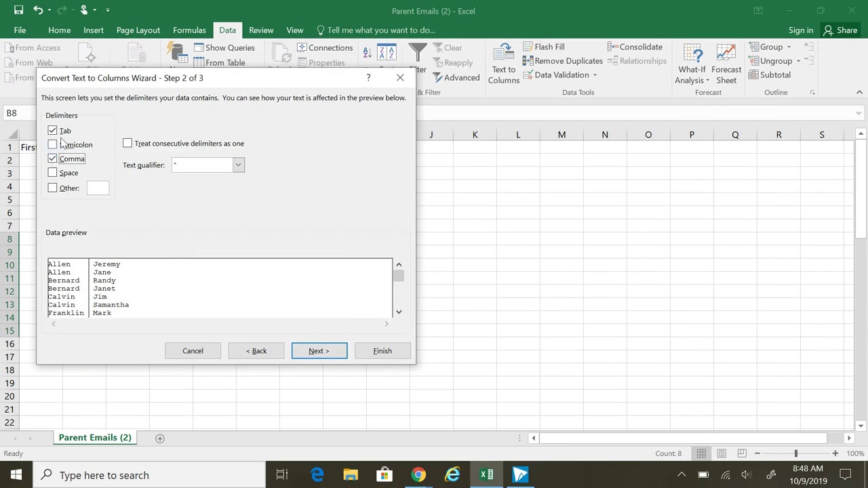Click Connections in ribbon
This screenshot has height=488, width=868.
point(324,47)
